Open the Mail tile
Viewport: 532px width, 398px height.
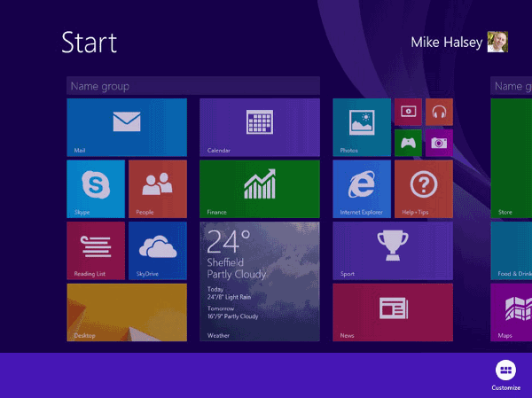(127, 127)
